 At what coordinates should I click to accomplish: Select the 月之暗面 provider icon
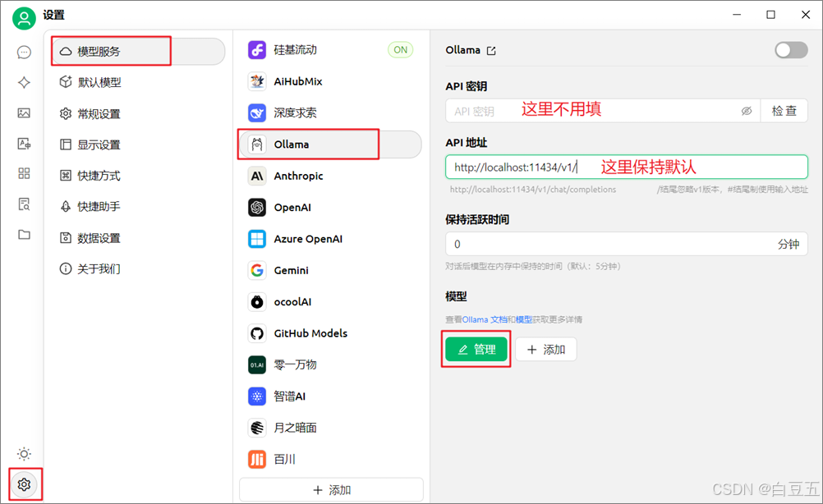point(256,428)
